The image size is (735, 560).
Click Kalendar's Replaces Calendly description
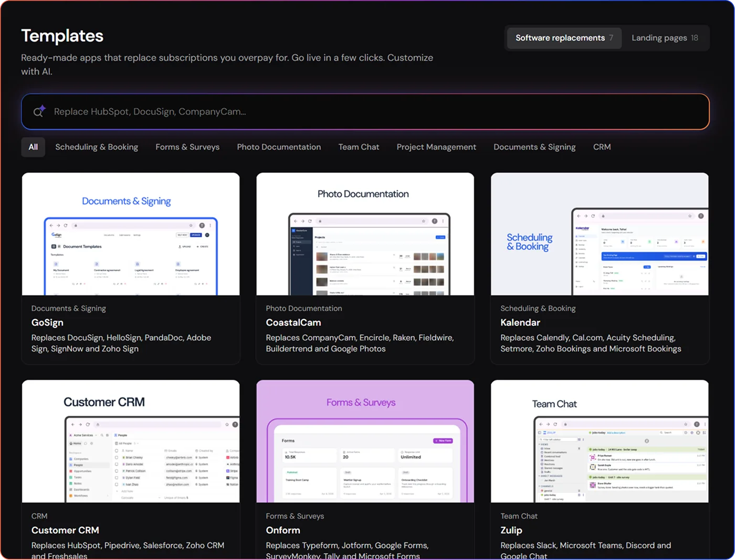591,343
